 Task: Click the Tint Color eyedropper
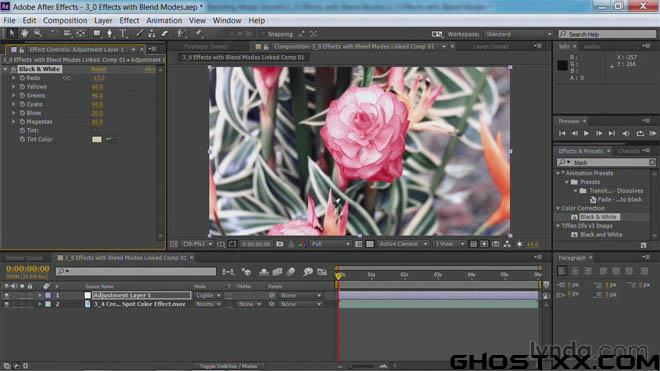(x=109, y=139)
